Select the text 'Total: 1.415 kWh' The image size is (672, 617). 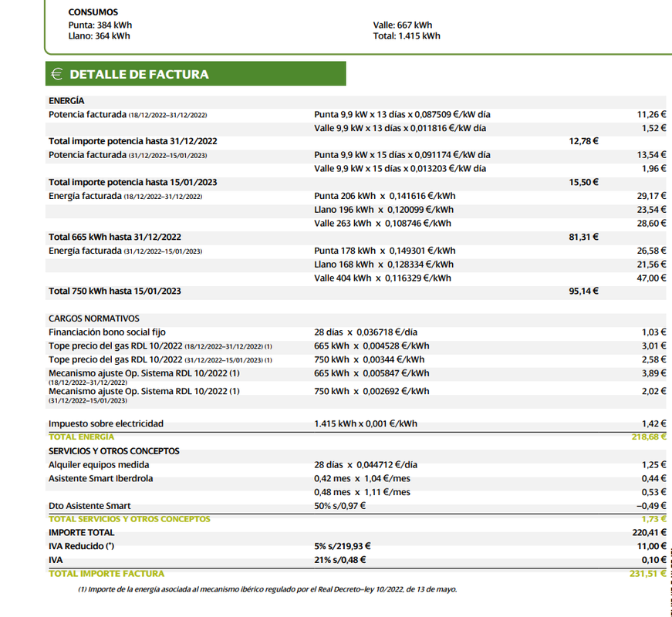pyautogui.click(x=407, y=36)
